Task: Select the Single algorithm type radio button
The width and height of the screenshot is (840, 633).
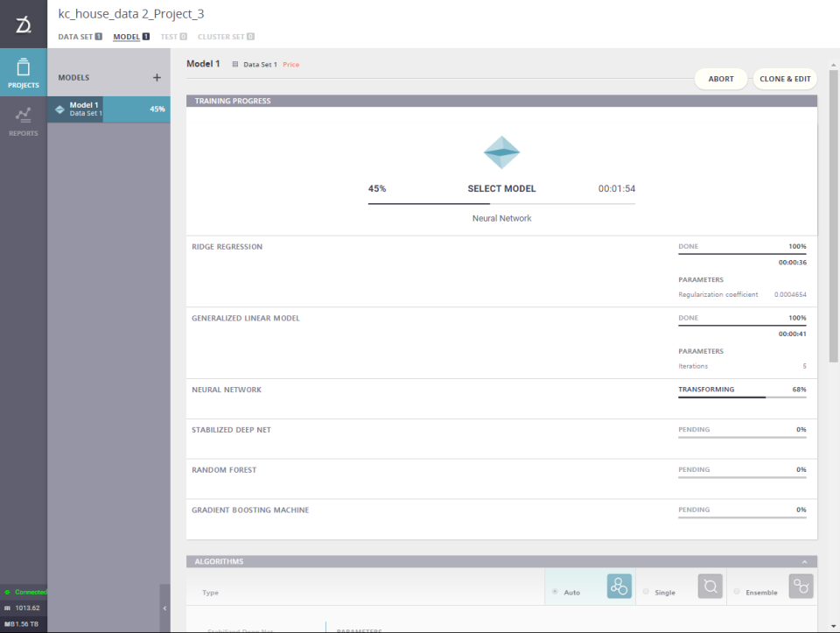Action: 646,592
